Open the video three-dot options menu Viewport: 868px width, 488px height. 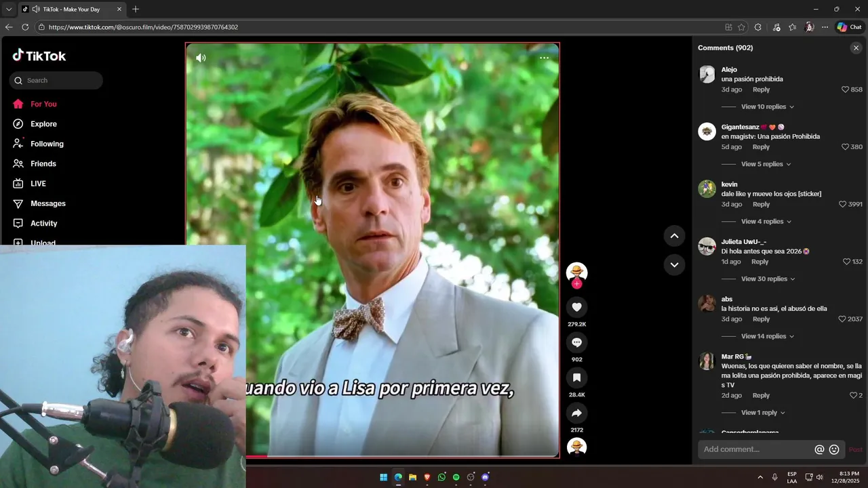pyautogui.click(x=544, y=58)
